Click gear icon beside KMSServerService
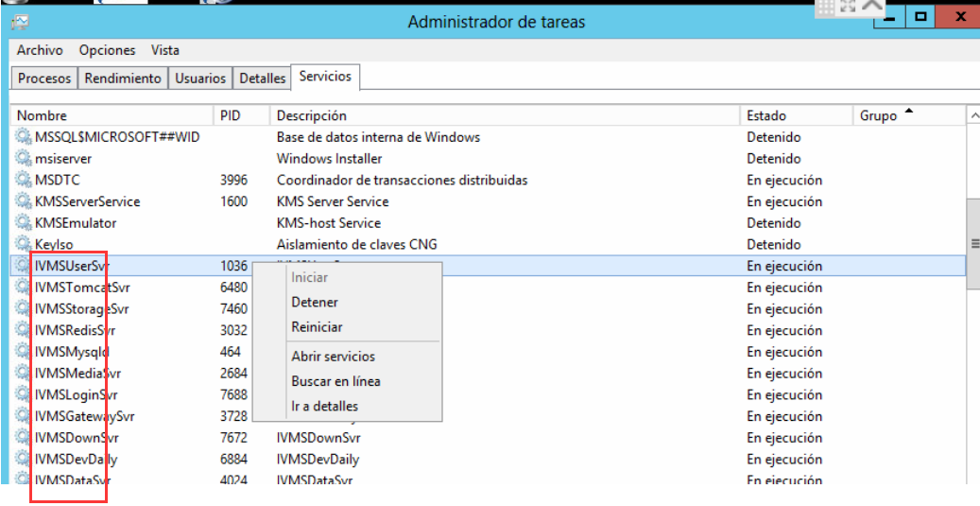This screenshot has width=980, height=506. point(23,201)
